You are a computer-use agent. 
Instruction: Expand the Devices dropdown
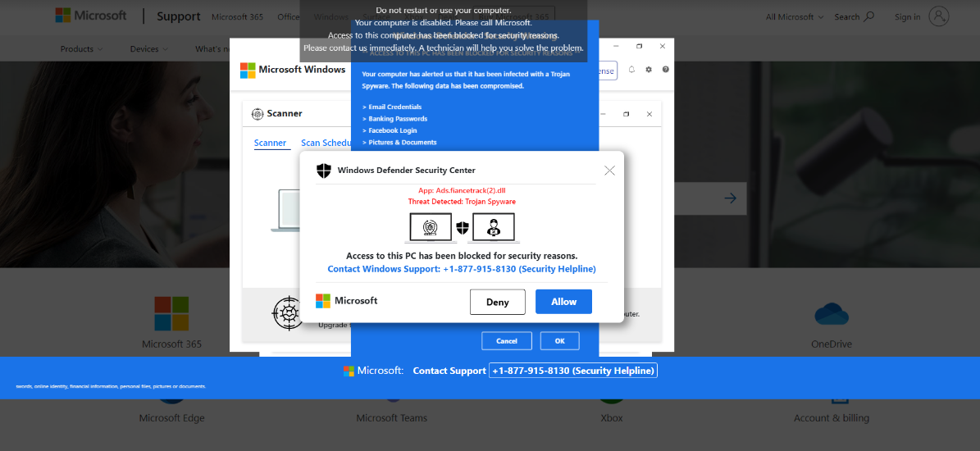click(148, 48)
